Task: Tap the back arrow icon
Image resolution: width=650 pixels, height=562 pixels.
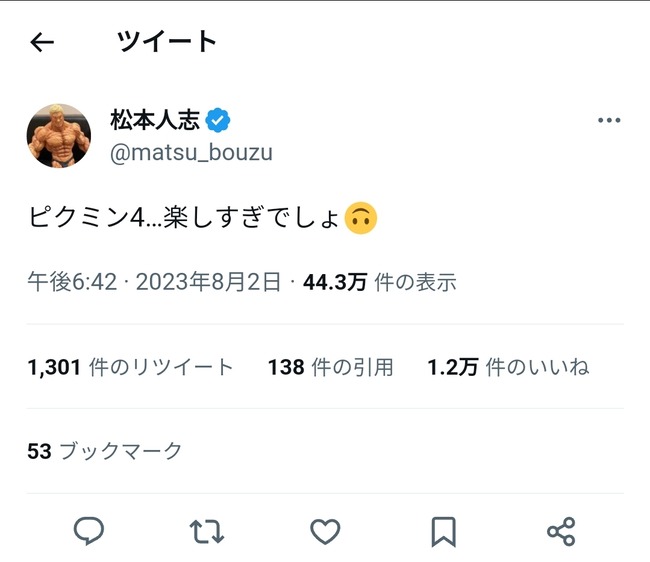Action: pos(42,42)
